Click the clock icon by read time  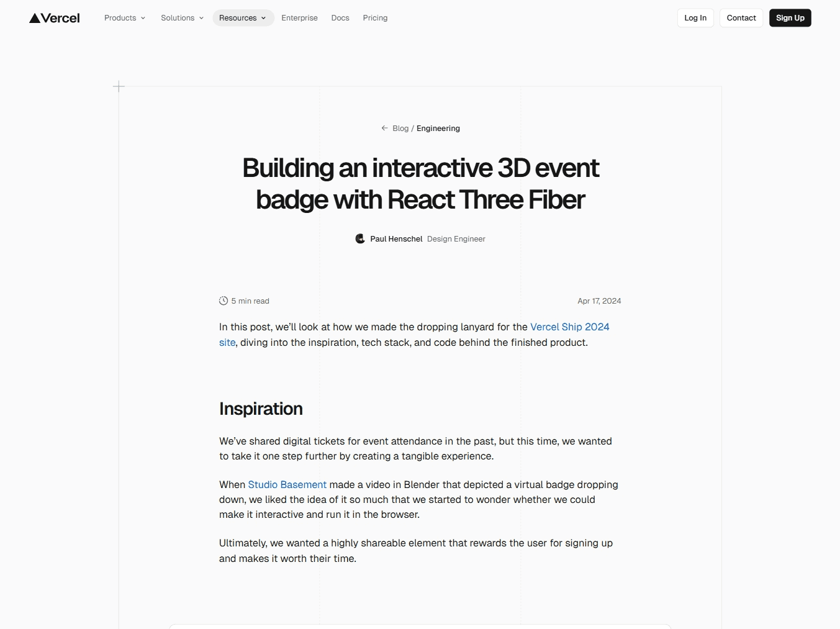click(224, 301)
